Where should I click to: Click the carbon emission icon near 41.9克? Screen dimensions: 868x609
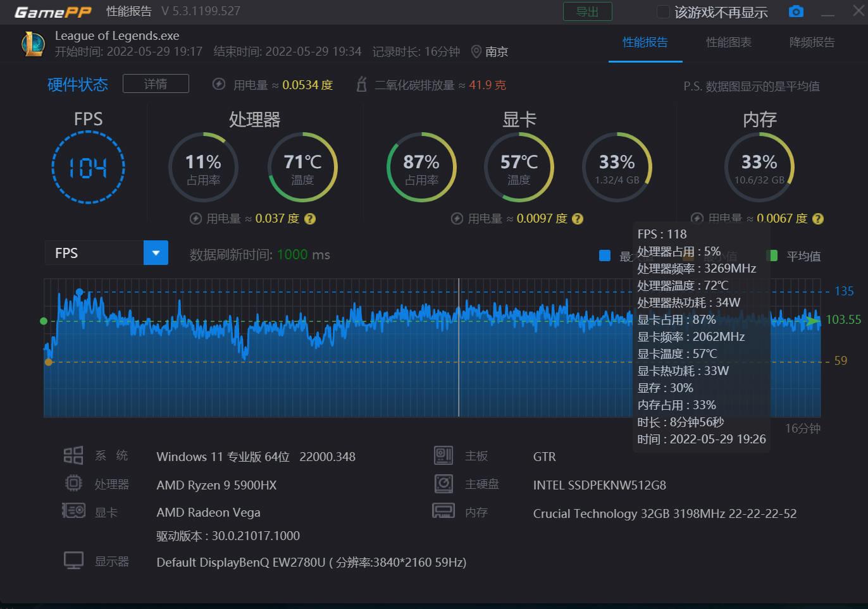361,84
